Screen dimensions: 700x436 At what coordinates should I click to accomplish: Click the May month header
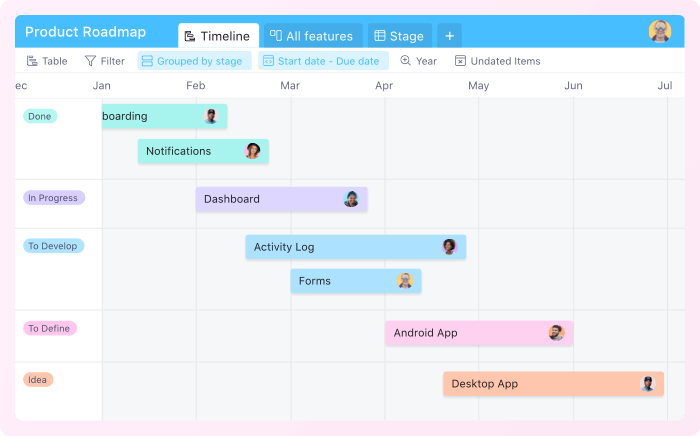coord(479,86)
